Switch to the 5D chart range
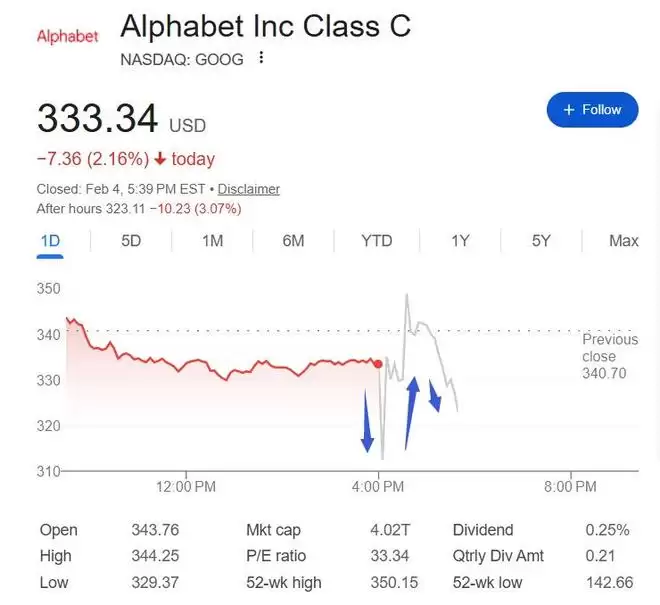Screen dimensions: 660x605 [x=131, y=240]
